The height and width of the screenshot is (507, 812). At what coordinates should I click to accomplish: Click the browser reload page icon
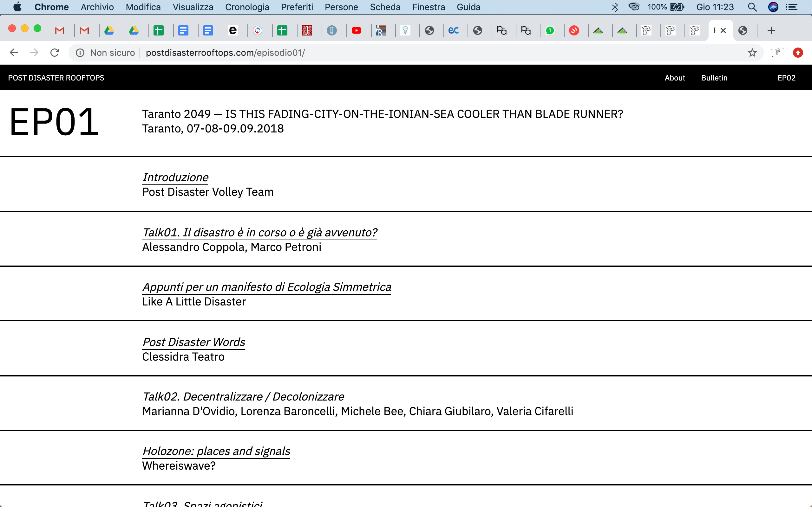click(x=55, y=53)
